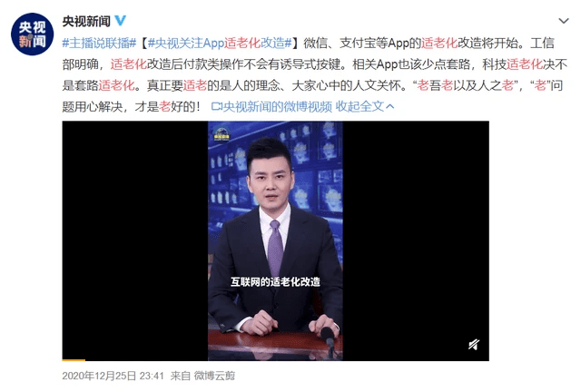
Task: Click the 央视新闻 account name
Action: pos(86,21)
